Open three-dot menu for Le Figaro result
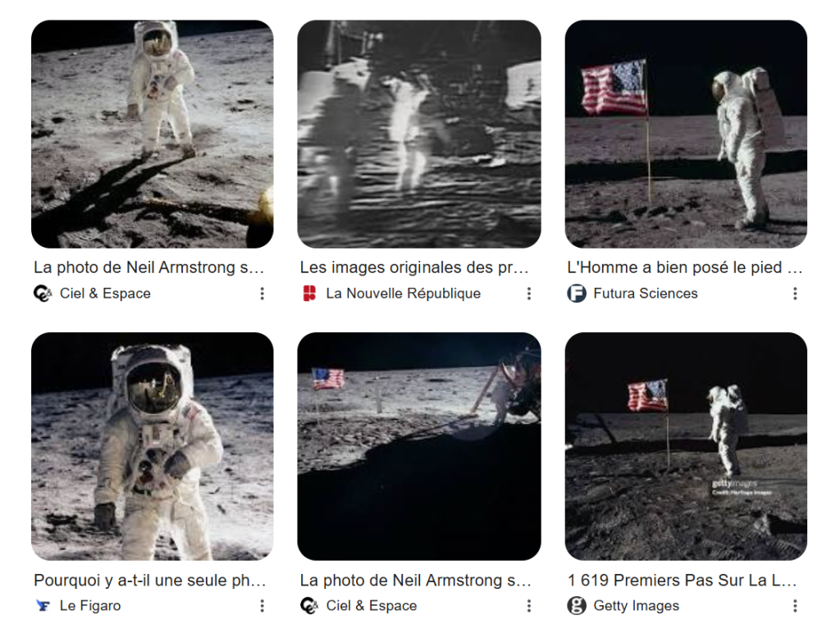840x629 pixels. point(262,605)
